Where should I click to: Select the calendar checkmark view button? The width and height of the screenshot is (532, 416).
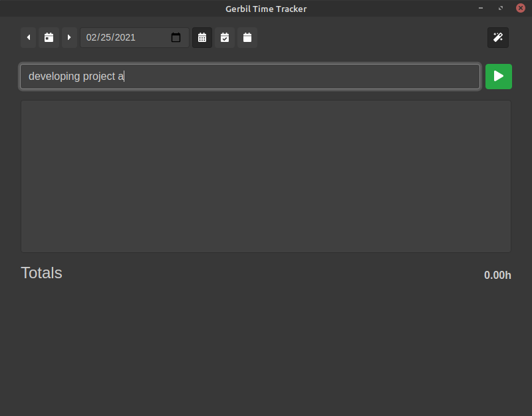coord(225,37)
